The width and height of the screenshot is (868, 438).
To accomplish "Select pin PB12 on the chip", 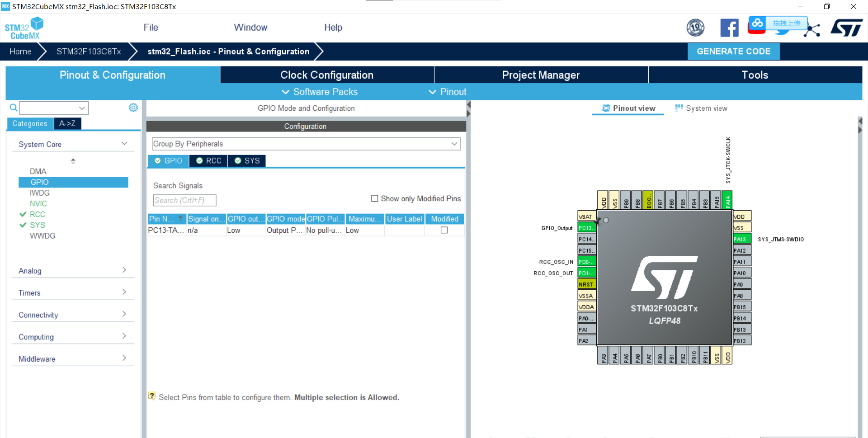I will pyautogui.click(x=741, y=341).
